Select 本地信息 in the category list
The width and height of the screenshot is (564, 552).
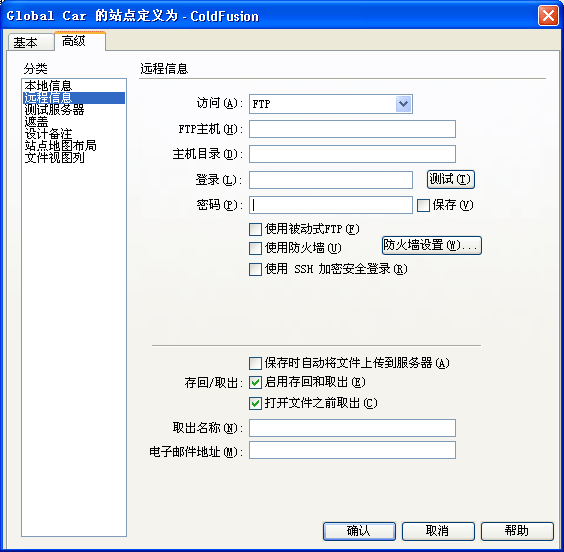click(48, 86)
